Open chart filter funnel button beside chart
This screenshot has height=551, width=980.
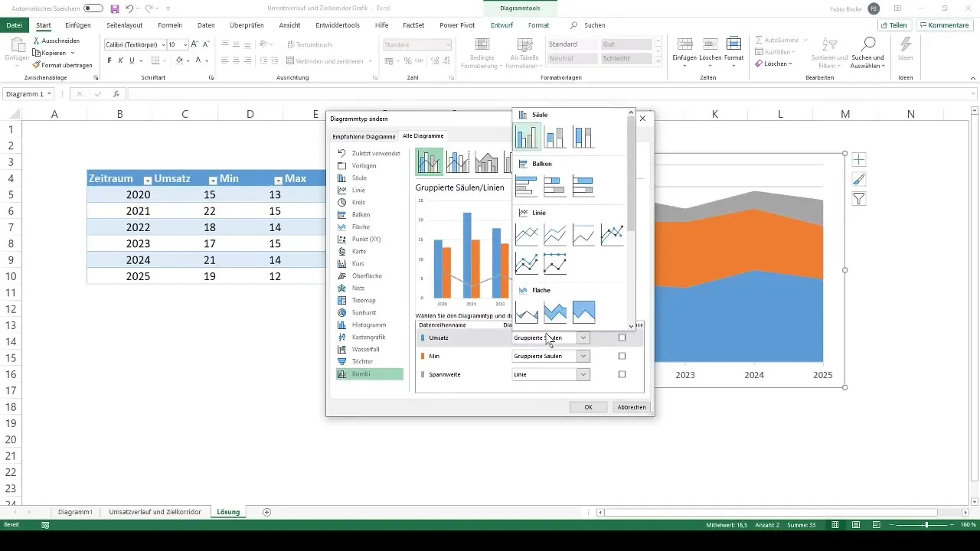coord(859,199)
